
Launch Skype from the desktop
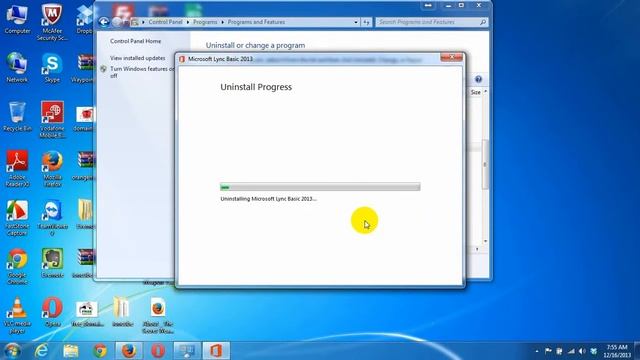[52, 67]
